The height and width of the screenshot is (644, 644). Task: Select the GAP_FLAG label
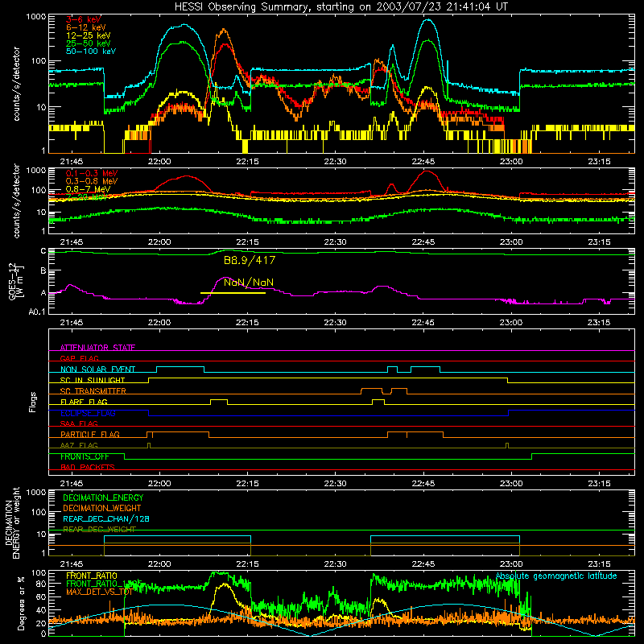pos(79,358)
